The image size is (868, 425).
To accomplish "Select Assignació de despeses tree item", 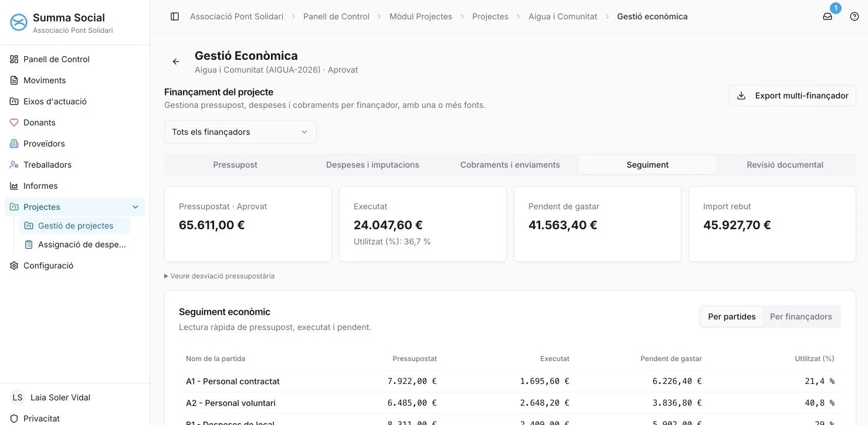I will 75,244.
